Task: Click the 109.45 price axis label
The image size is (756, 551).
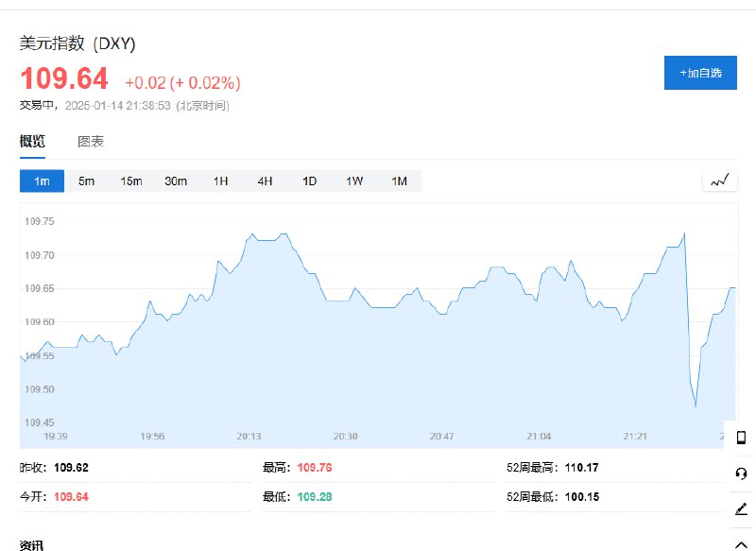Action: [40, 422]
